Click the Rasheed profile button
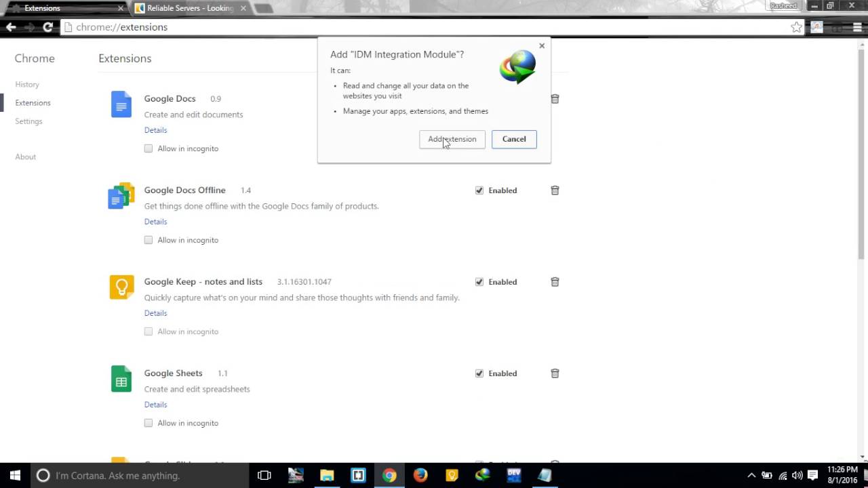This screenshot has height=488, width=868. click(x=783, y=5)
